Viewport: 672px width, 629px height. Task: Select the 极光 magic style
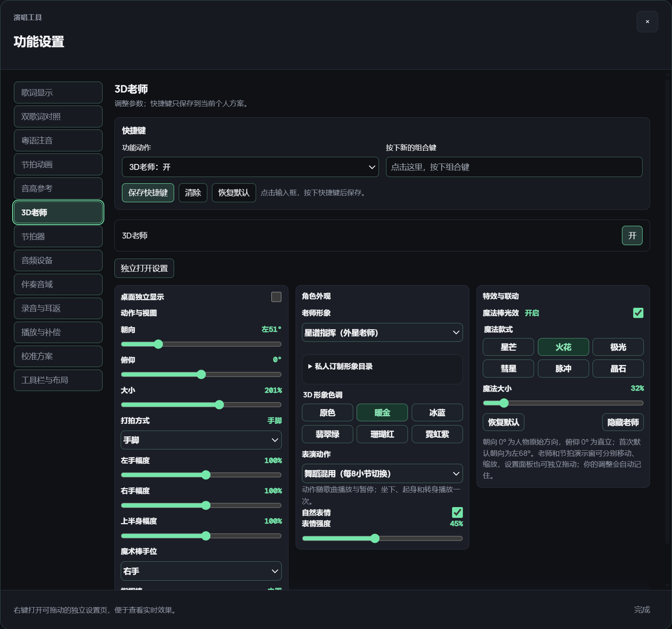tap(618, 347)
